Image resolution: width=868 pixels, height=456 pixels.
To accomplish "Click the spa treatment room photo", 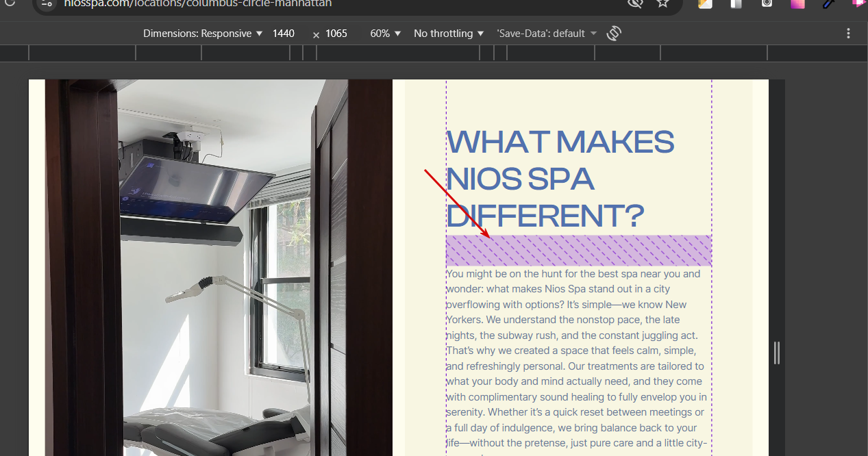I will click(x=219, y=268).
